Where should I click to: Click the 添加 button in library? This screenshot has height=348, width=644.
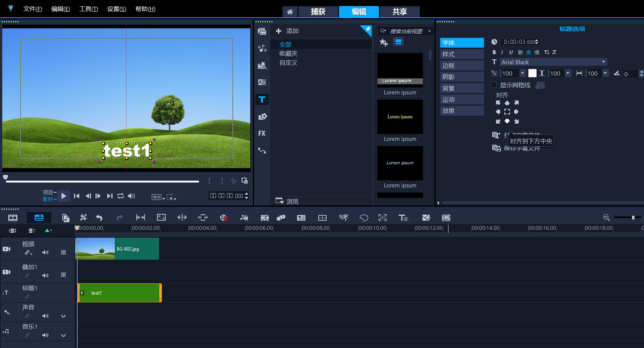pyautogui.click(x=287, y=31)
